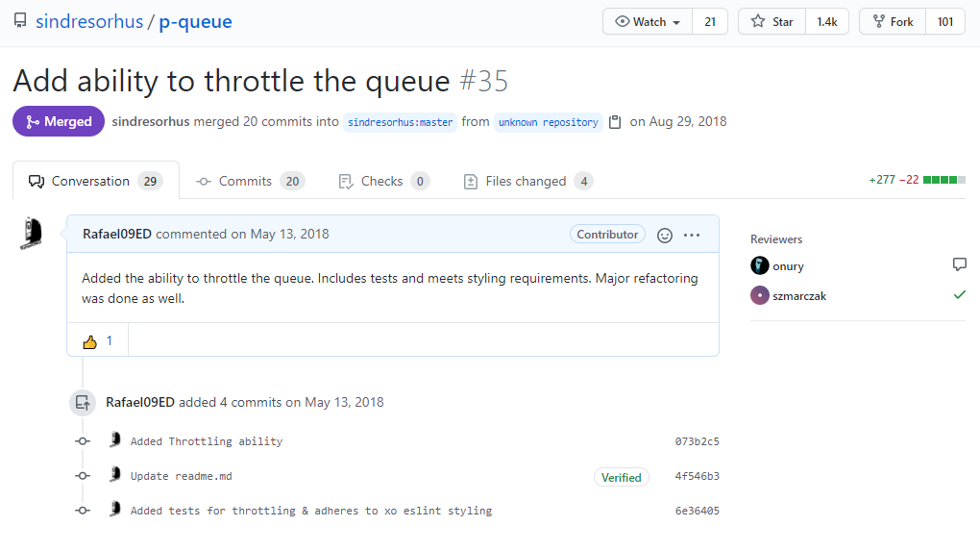Click the thumbs up reaction button

point(97,341)
